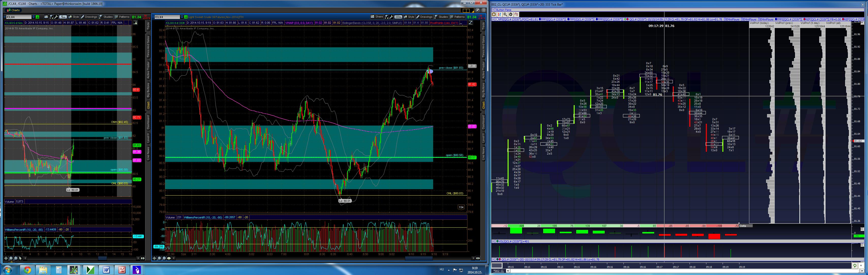The width and height of the screenshot is (868, 275).
Task: Click the bar chart type icon in Button Pane
Action: coord(499,14)
